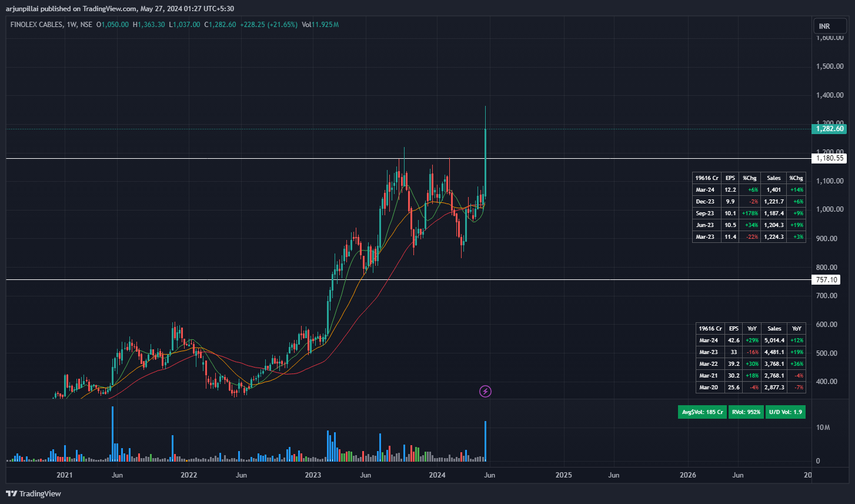Click the 2022 label on time axis
Image resolution: width=855 pixels, height=504 pixels.
point(189,475)
